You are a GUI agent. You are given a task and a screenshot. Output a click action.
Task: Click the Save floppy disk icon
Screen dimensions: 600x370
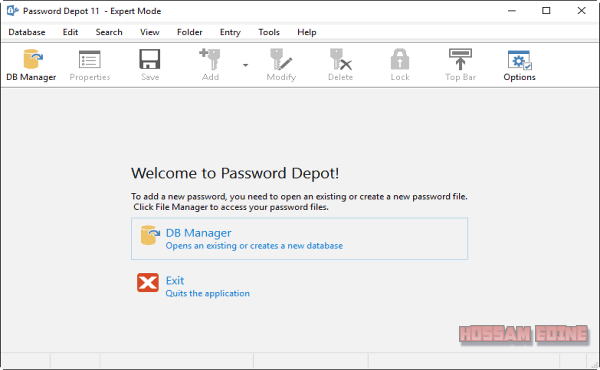point(150,59)
